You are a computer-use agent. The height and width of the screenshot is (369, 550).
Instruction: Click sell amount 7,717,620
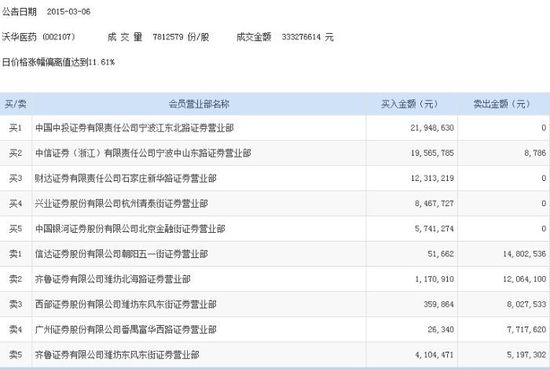coord(526,330)
